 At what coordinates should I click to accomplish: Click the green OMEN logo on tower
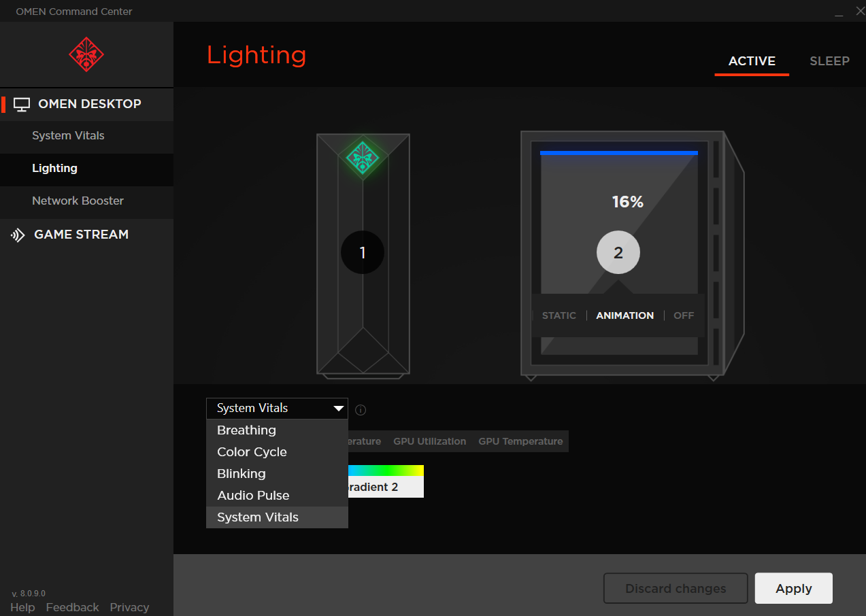pyautogui.click(x=362, y=158)
